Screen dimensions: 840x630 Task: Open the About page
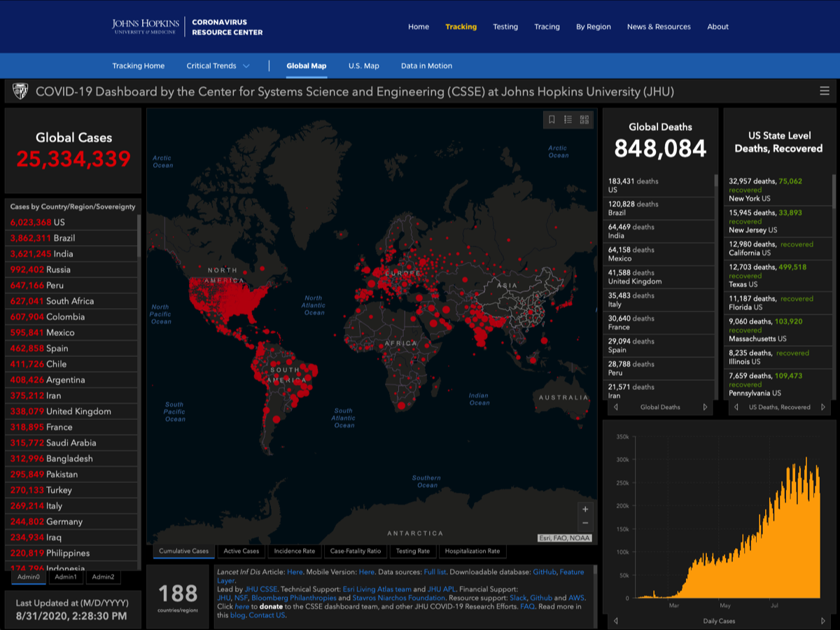pyautogui.click(x=717, y=27)
